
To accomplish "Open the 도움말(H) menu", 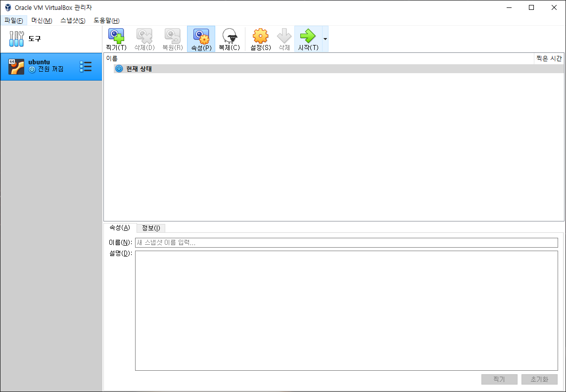I will click(x=106, y=21).
